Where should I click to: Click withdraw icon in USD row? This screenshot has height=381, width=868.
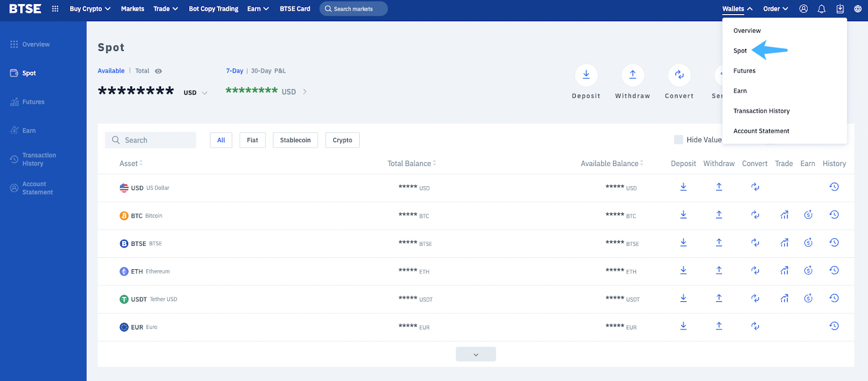719,187
